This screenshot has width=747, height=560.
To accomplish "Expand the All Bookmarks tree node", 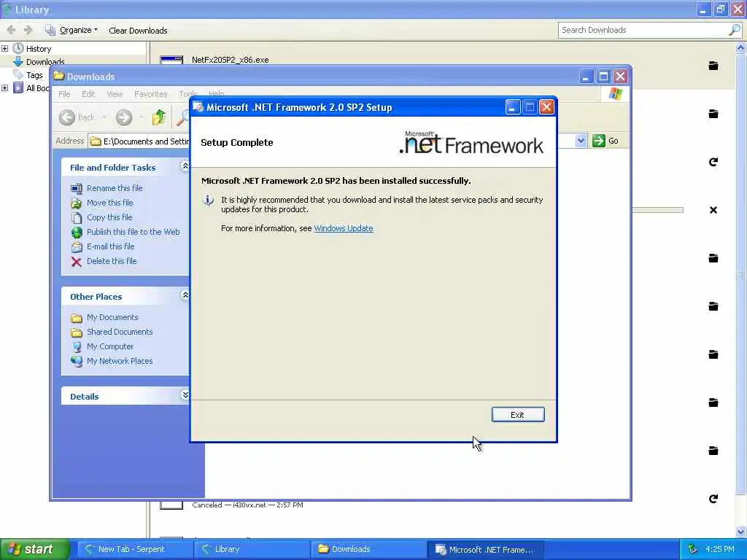I will (x=5, y=88).
